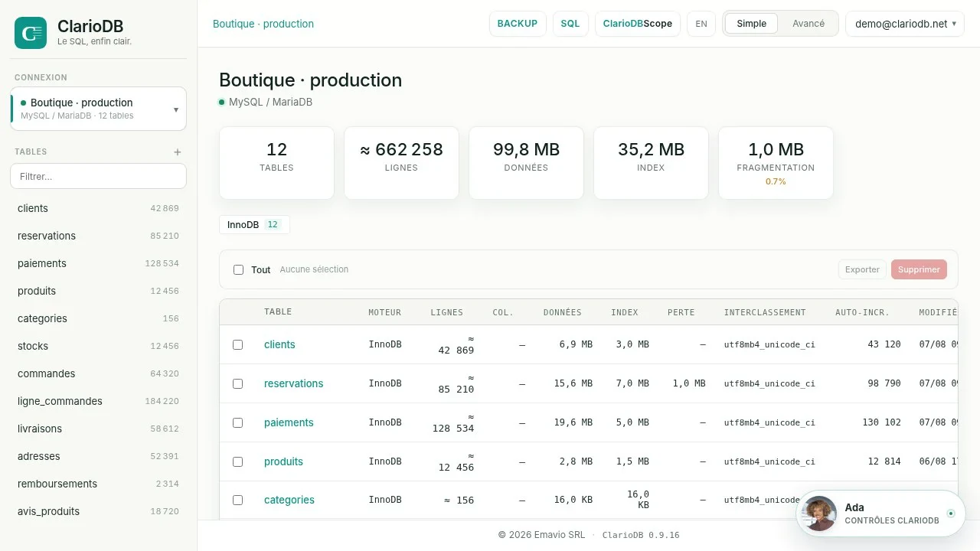Expand the Boutique · production connection selector
The image size is (980, 551).
pyautogui.click(x=98, y=109)
